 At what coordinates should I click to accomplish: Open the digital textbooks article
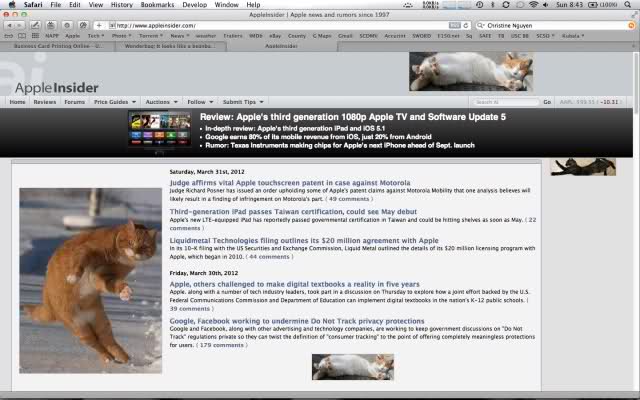tap(294, 284)
